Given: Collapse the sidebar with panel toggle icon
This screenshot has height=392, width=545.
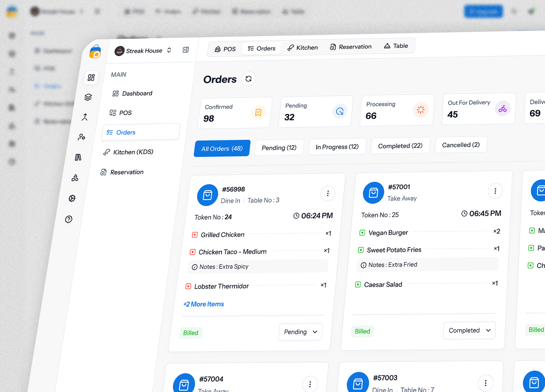Looking at the screenshot, I should (x=186, y=50).
